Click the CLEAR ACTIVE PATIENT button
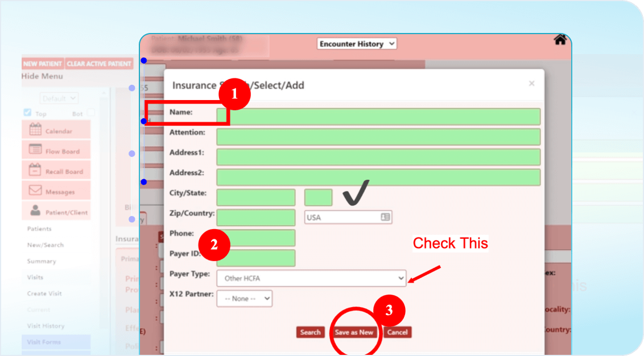644x356 pixels. point(99,64)
